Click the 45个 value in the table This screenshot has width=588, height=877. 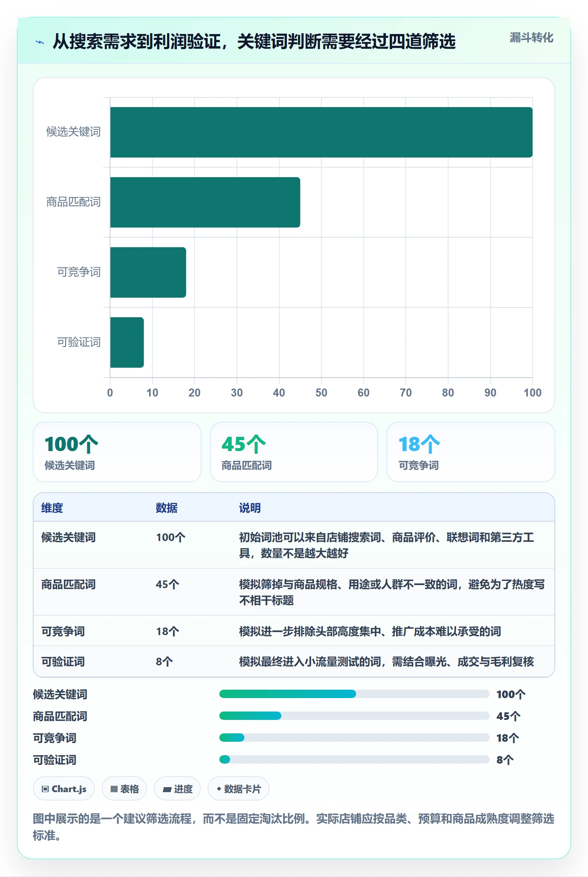coord(168,584)
